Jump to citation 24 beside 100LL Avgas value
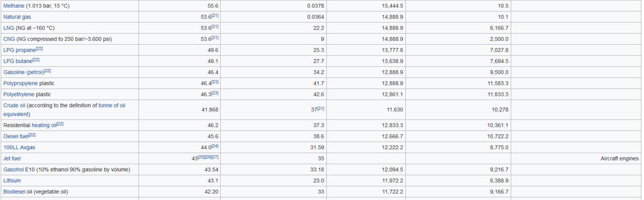The image size is (644, 200). [215, 146]
